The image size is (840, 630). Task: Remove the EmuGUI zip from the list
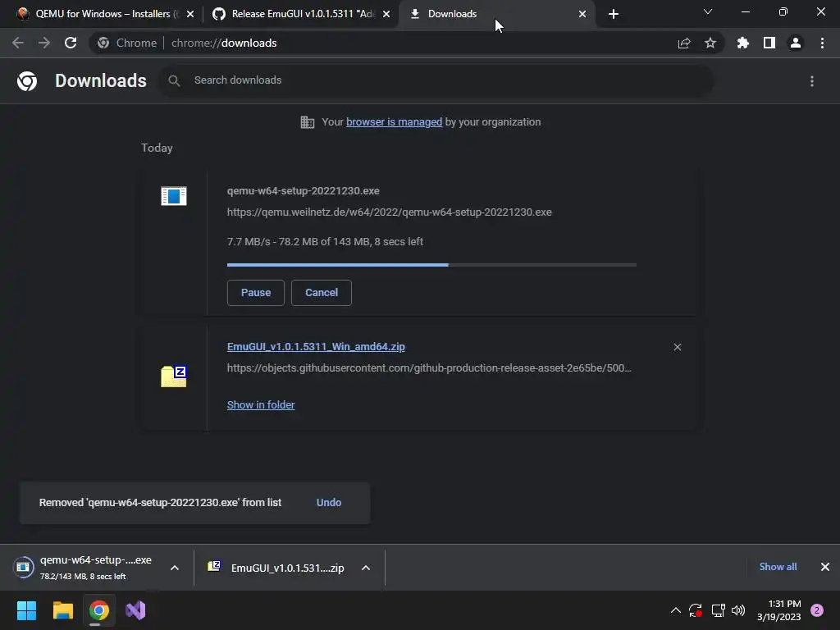[x=677, y=347]
